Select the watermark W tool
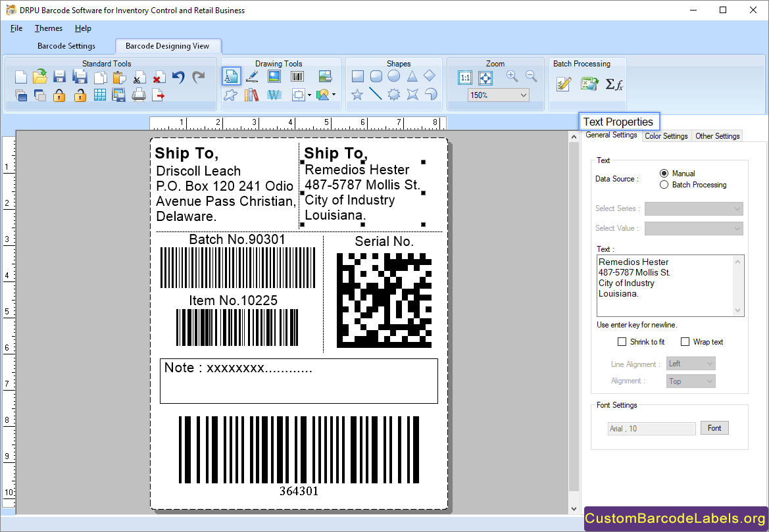This screenshot has width=769, height=532. [274, 95]
